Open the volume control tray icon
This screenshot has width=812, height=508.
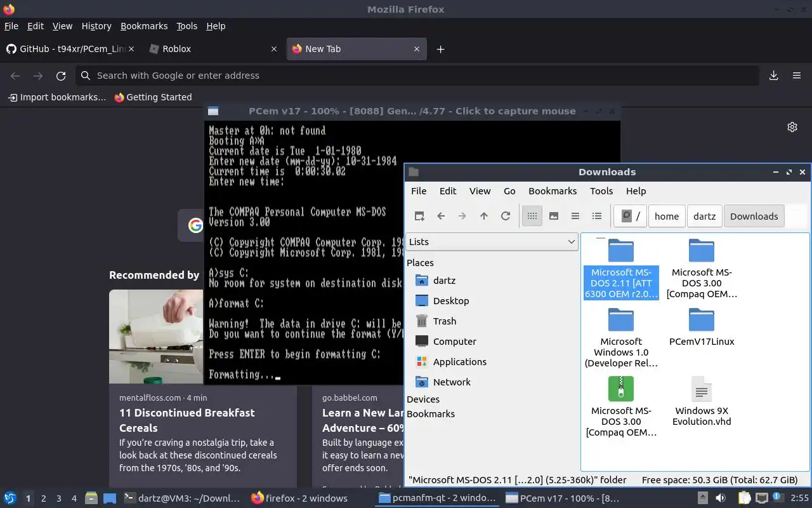click(721, 498)
